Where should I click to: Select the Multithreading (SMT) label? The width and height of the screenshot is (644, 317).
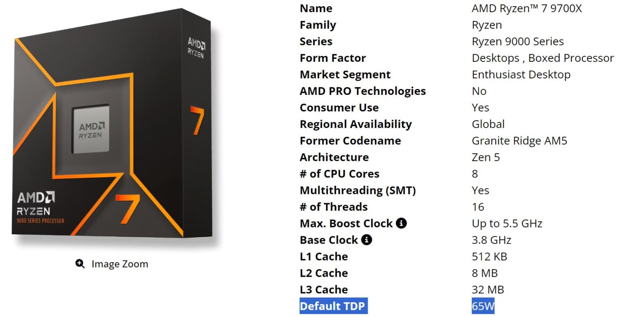pyautogui.click(x=358, y=190)
